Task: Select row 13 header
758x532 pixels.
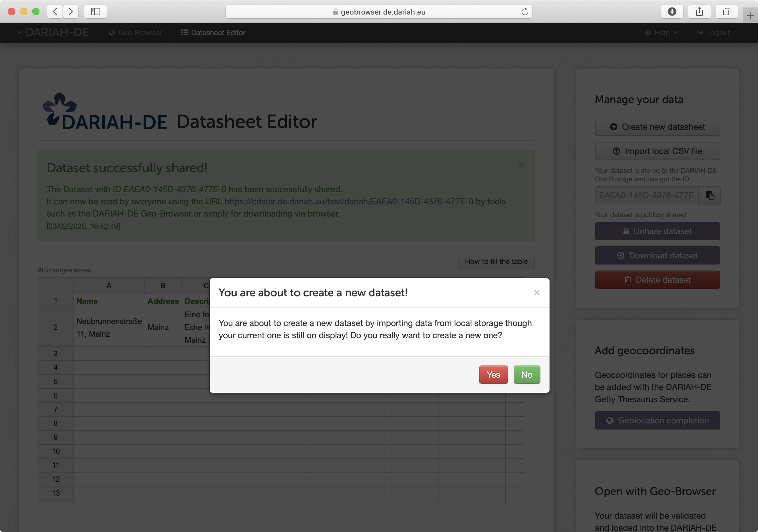Action: pos(56,493)
